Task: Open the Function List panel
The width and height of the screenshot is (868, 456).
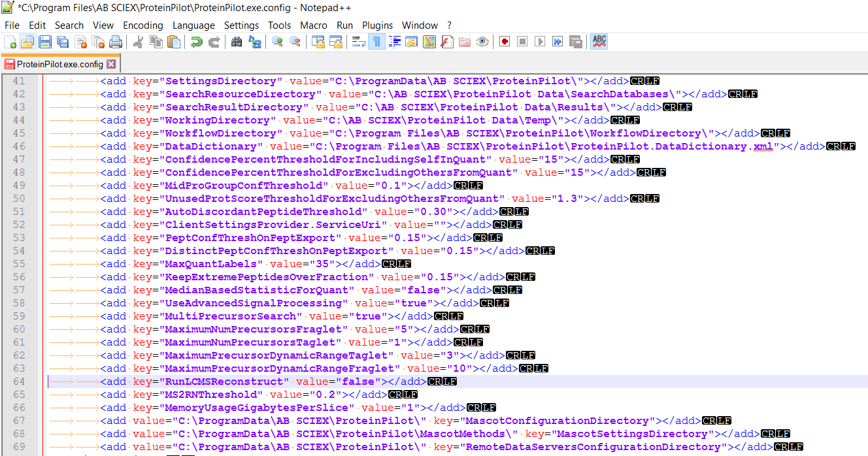Action: coord(446,42)
